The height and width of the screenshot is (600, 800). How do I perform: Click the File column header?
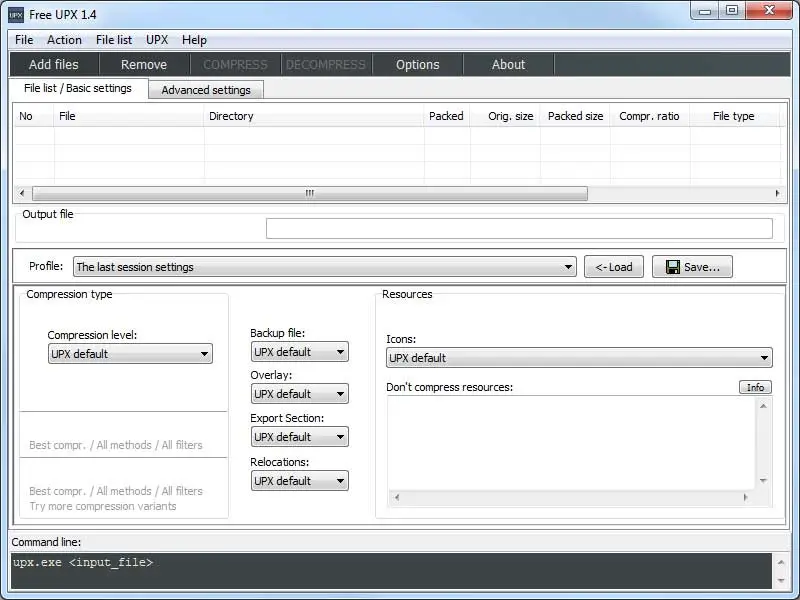point(129,116)
